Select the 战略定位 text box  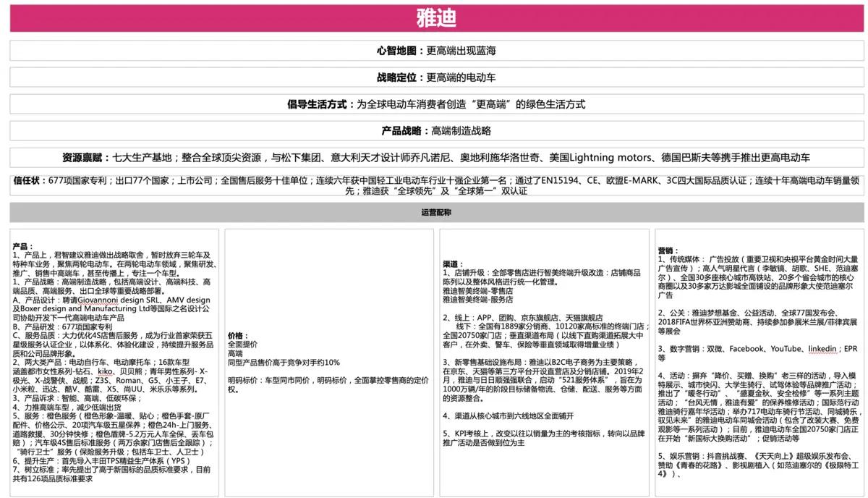tap(435, 77)
